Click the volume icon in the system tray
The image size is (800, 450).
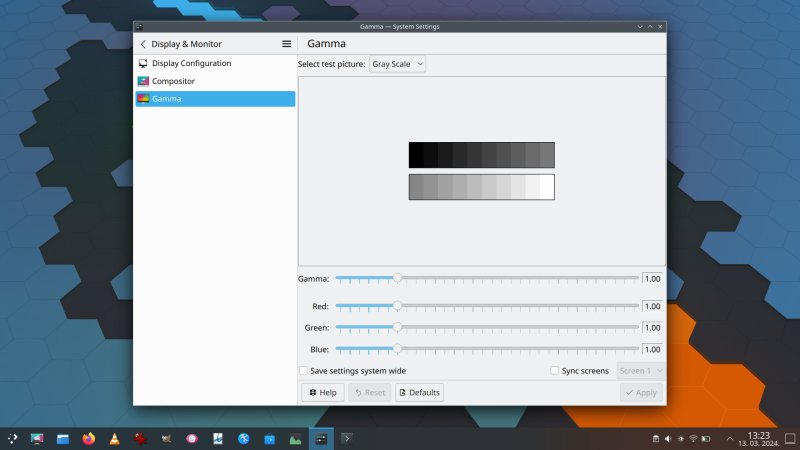pos(667,438)
